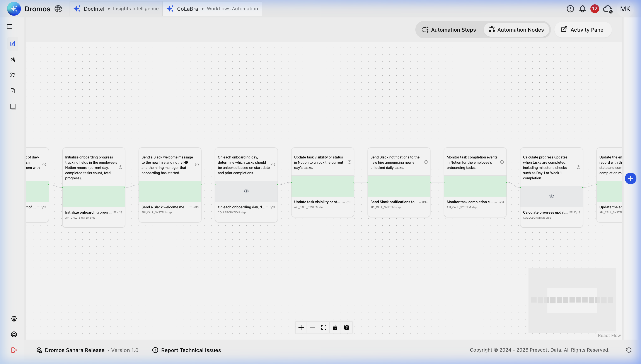Select the edit workflow tool in the sidebar

(x=13, y=44)
